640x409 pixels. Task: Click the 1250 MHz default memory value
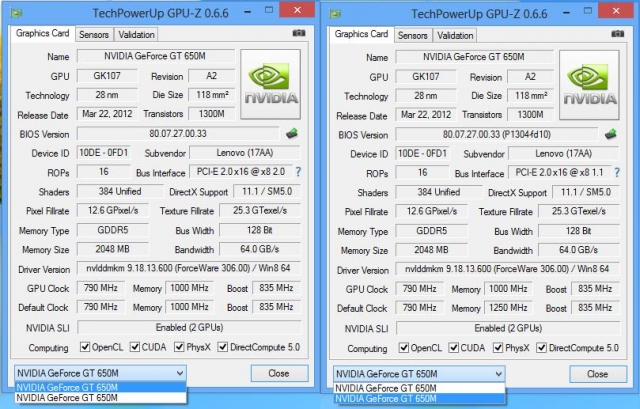point(508,307)
